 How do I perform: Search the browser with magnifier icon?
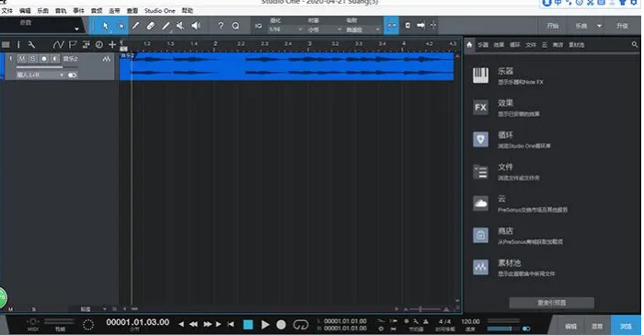click(x=634, y=44)
